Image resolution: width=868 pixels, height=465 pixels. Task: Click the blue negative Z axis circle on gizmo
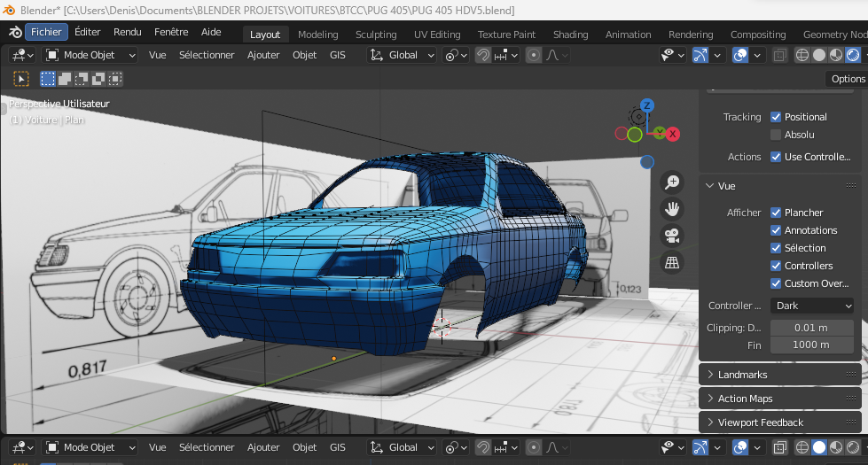646,162
